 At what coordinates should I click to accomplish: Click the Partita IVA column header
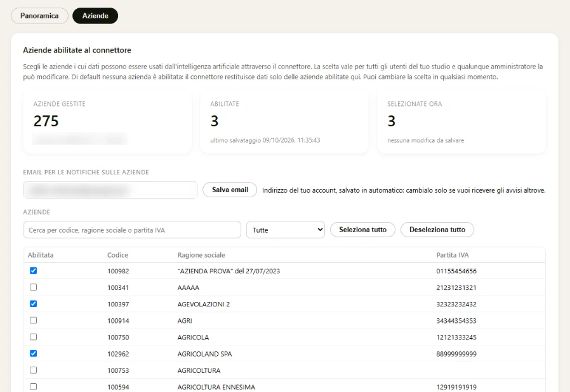tap(452, 255)
